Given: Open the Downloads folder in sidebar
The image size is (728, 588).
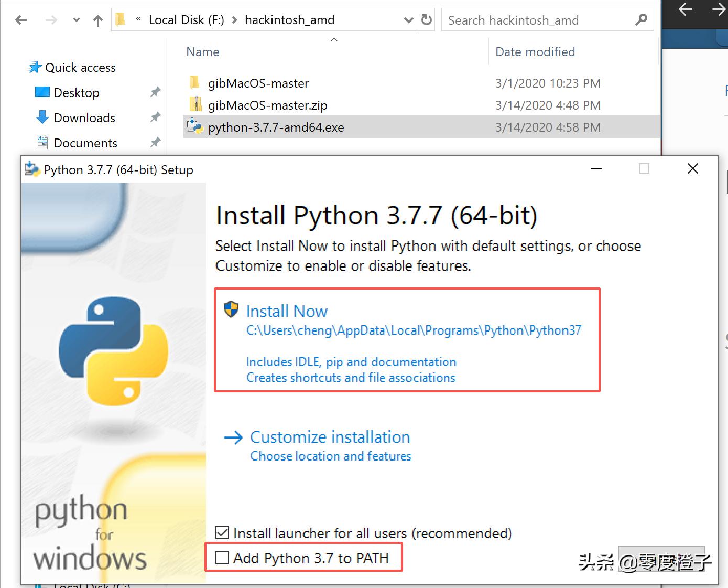Looking at the screenshot, I should [x=84, y=117].
